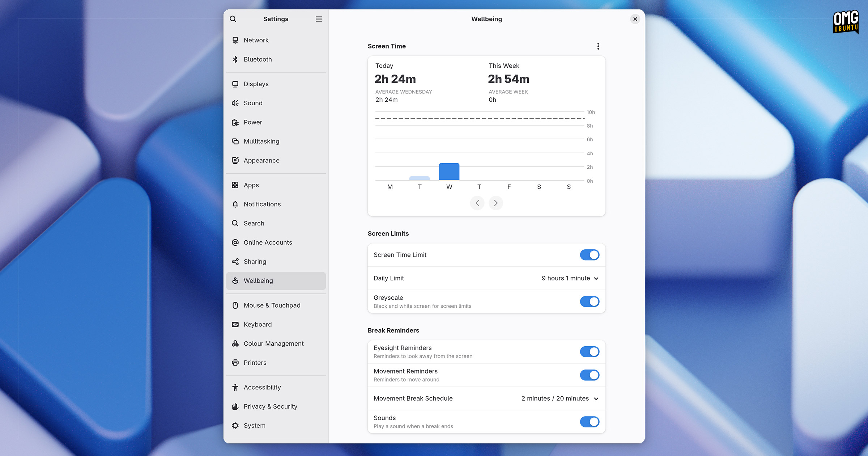Click the Sound speaker icon

[x=235, y=103]
